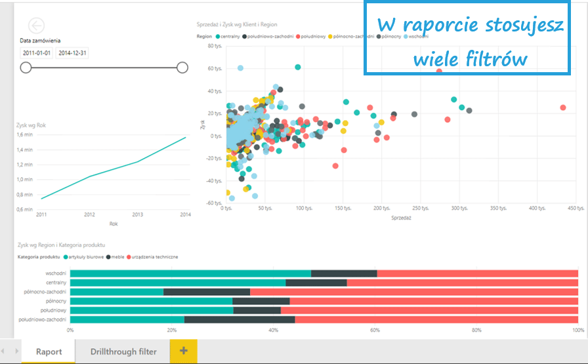Add a new report page with plus button
The width and height of the screenshot is (588, 364).
[183, 351]
